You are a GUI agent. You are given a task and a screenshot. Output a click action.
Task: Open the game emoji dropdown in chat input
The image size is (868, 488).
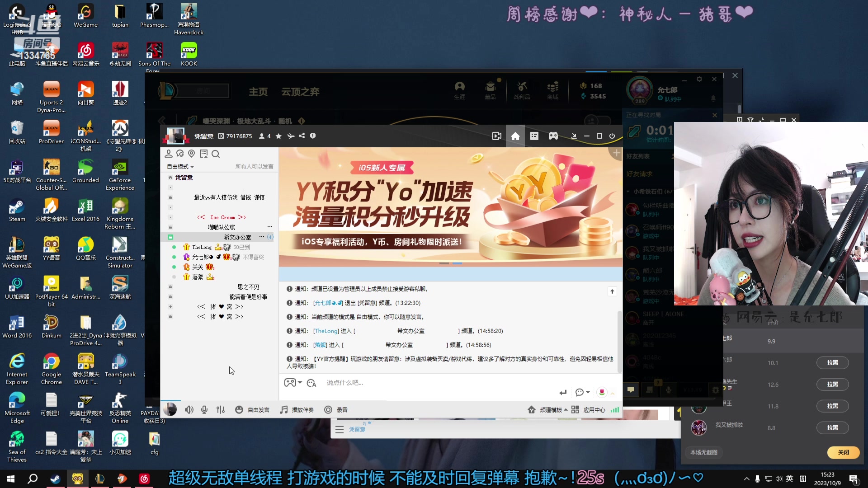(x=293, y=383)
